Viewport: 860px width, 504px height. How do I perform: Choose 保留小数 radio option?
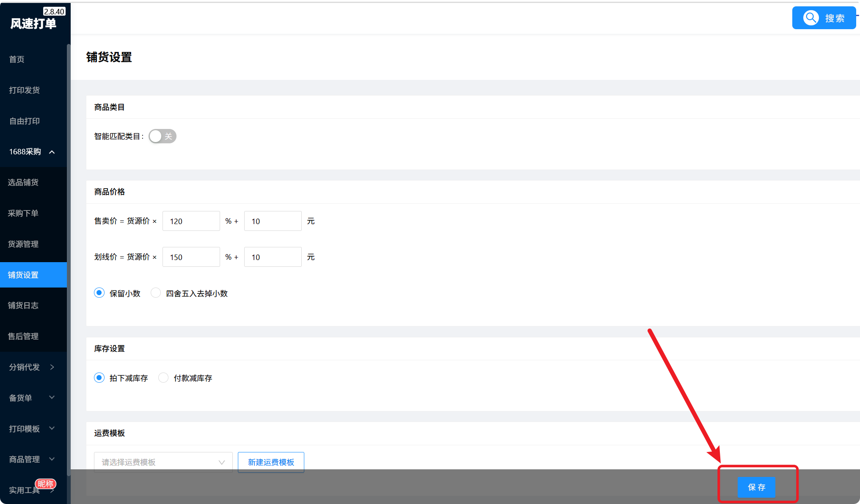(x=99, y=293)
